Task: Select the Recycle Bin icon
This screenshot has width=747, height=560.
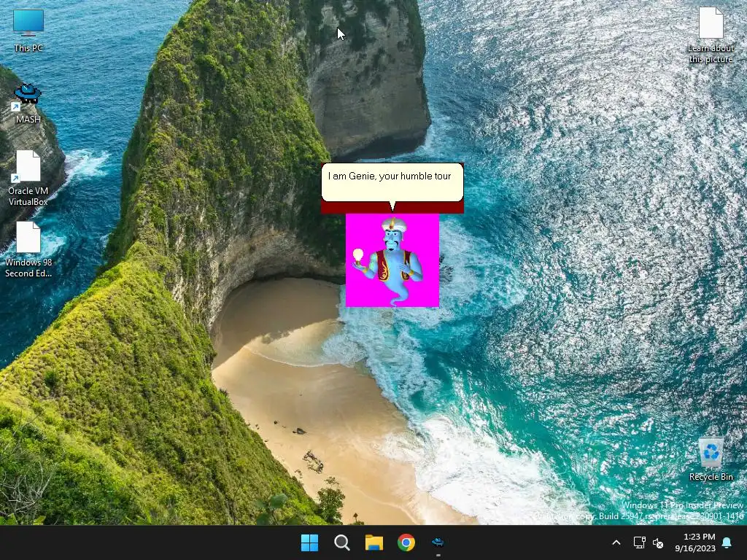Action: (x=711, y=459)
